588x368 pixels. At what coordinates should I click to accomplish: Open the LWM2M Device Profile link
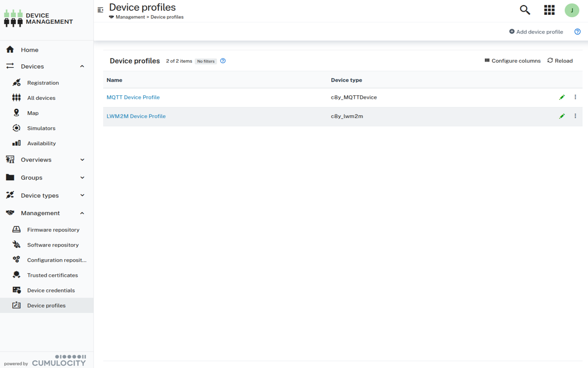pos(136,116)
